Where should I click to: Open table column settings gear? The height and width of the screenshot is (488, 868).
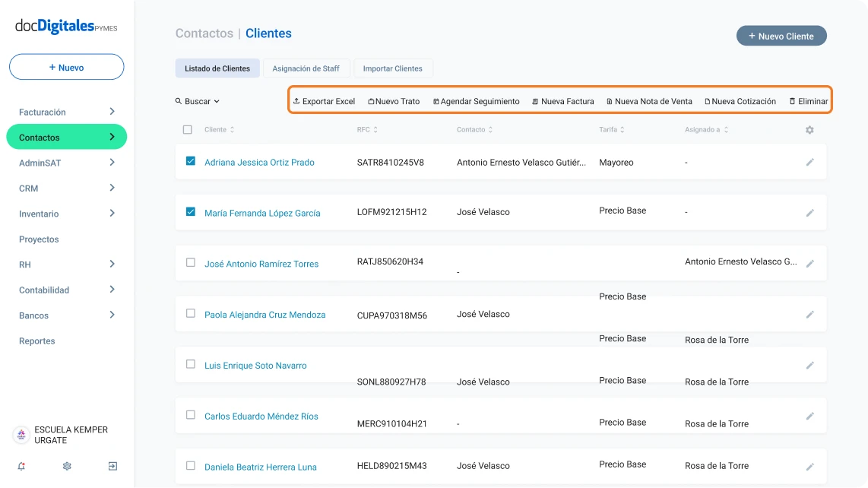pos(809,130)
